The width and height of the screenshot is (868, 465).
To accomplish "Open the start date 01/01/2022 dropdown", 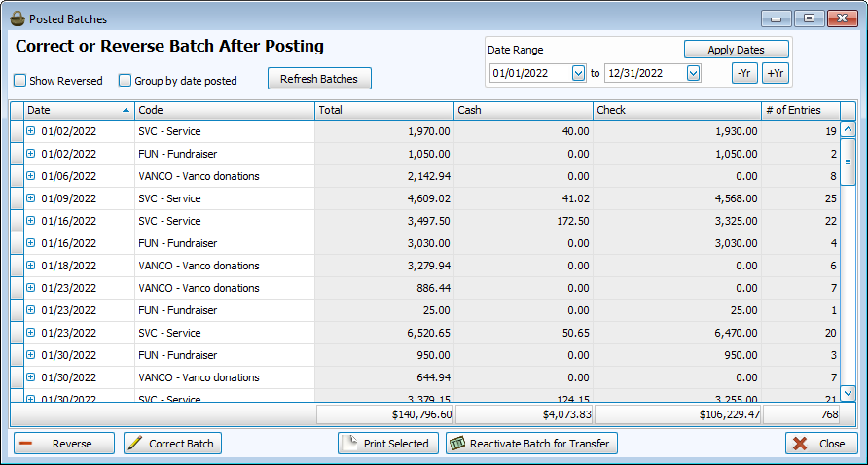I will pyautogui.click(x=579, y=73).
